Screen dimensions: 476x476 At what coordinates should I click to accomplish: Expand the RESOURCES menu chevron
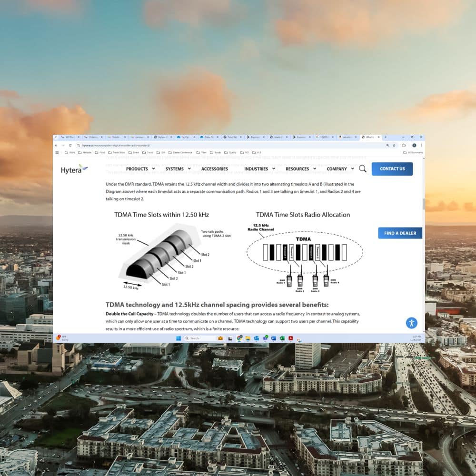(315, 169)
